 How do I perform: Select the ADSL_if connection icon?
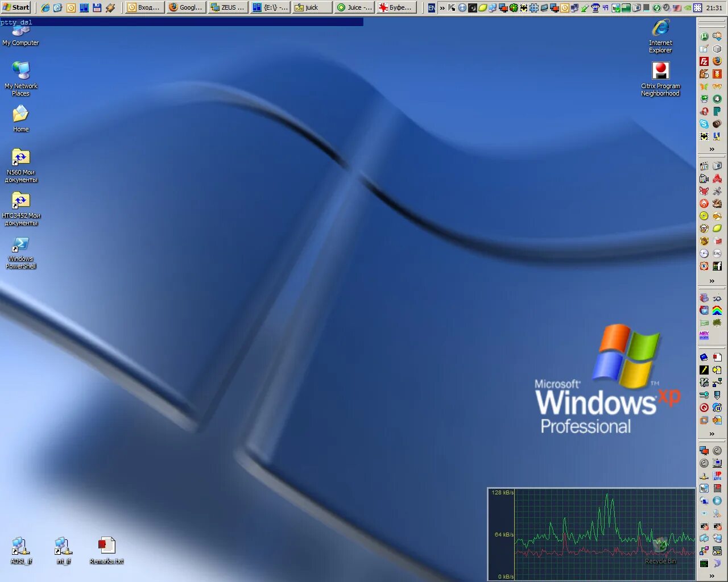21,550
